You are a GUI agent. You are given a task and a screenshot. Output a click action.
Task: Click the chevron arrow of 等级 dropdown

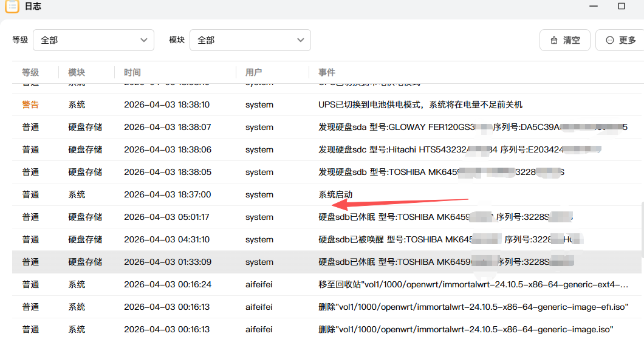pyautogui.click(x=144, y=40)
